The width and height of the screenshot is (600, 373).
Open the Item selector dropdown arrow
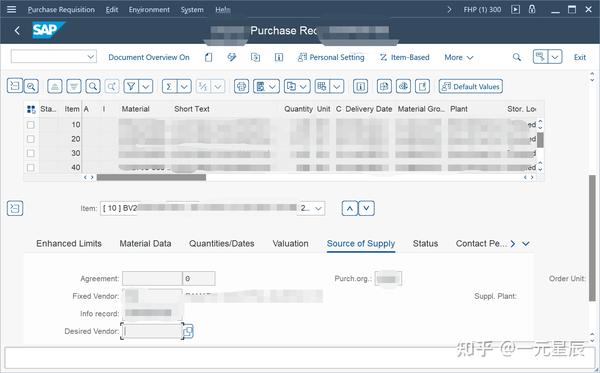[x=318, y=208]
